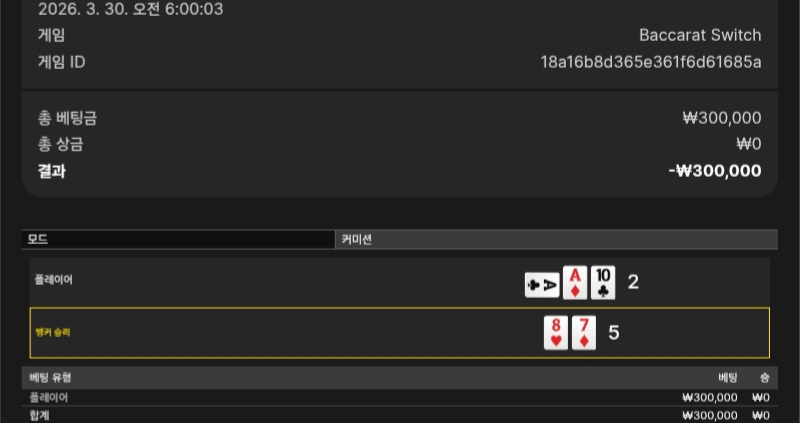Click the 결과 -₩300,000 amount
This screenshot has width=800, height=423.
click(x=715, y=170)
